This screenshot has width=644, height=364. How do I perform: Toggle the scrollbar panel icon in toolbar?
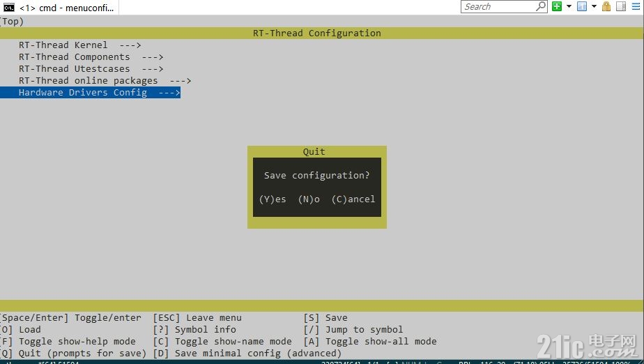pos(621,6)
